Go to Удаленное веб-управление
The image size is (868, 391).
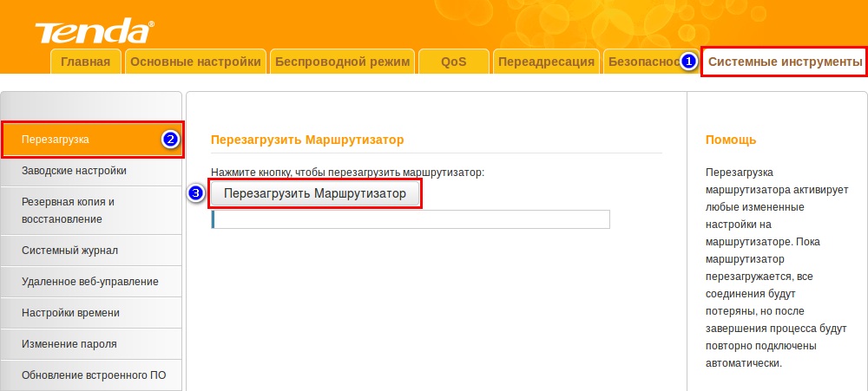coord(91,282)
